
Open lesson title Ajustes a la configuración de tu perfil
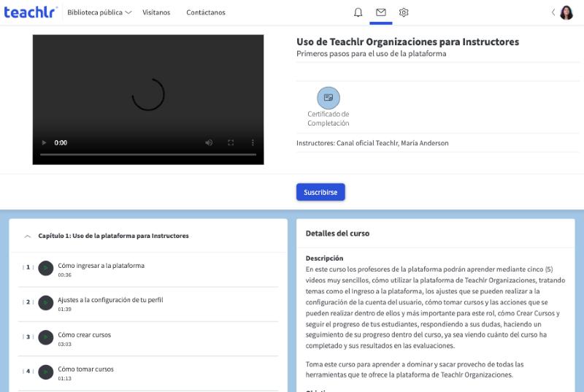110,300
